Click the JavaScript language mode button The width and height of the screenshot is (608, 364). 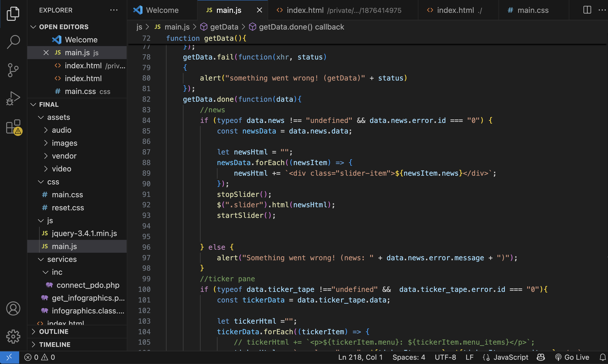[x=510, y=357]
